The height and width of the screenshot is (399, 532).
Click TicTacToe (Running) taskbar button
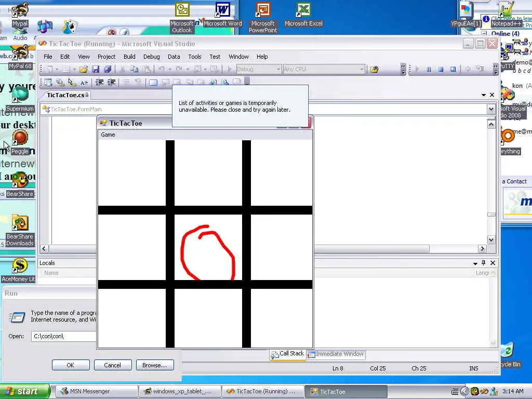point(263,391)
